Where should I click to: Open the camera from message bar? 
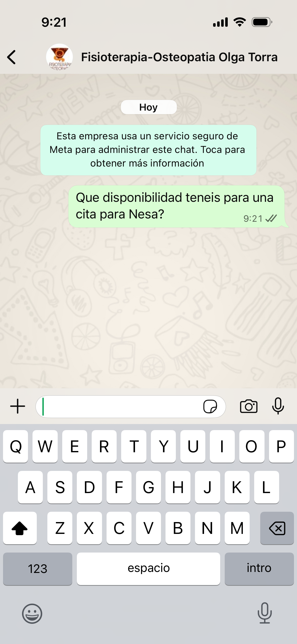249,406
